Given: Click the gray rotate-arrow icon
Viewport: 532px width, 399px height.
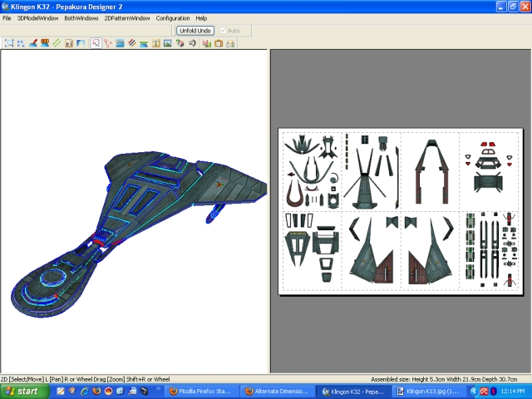Looking at the screenshot, I should [192, 43].
